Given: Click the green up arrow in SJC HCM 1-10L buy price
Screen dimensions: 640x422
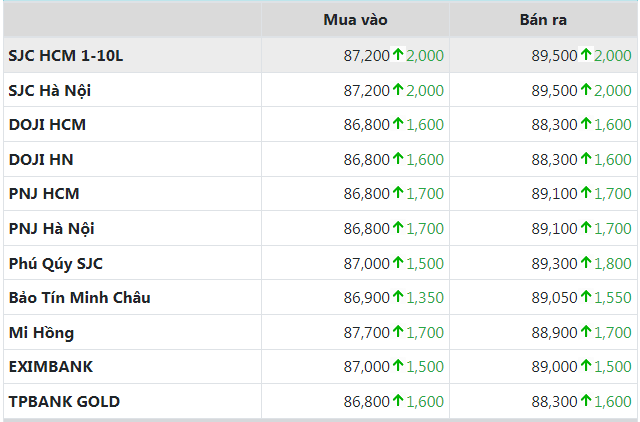Looking at the screenshot, I should tap(398, 55).
